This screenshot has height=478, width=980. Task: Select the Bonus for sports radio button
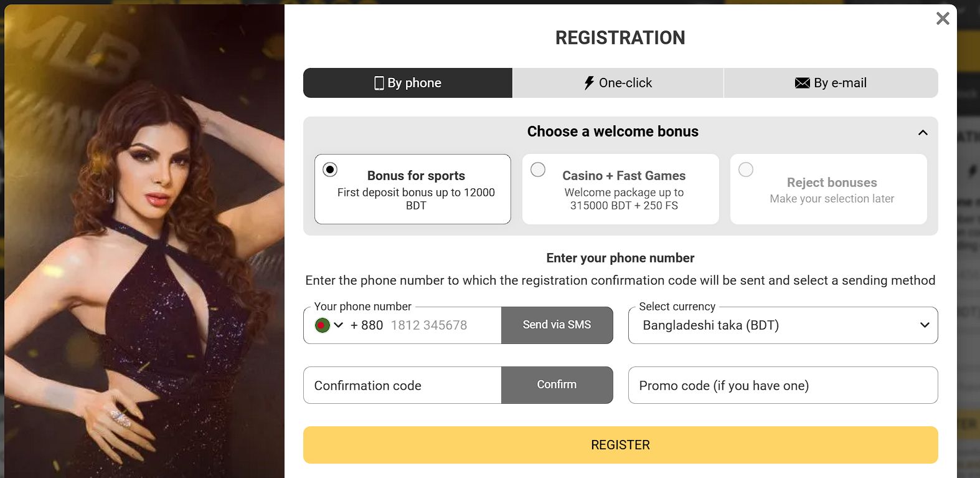pos(330,170)
